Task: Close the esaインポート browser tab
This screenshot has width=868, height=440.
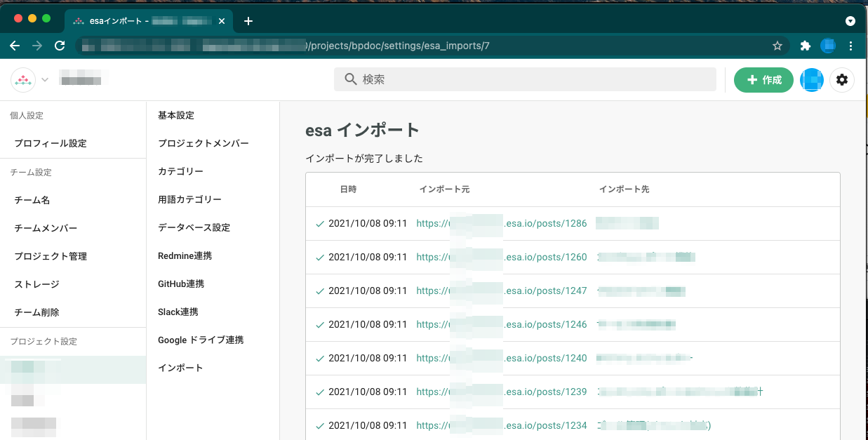Action: [222, 21]
